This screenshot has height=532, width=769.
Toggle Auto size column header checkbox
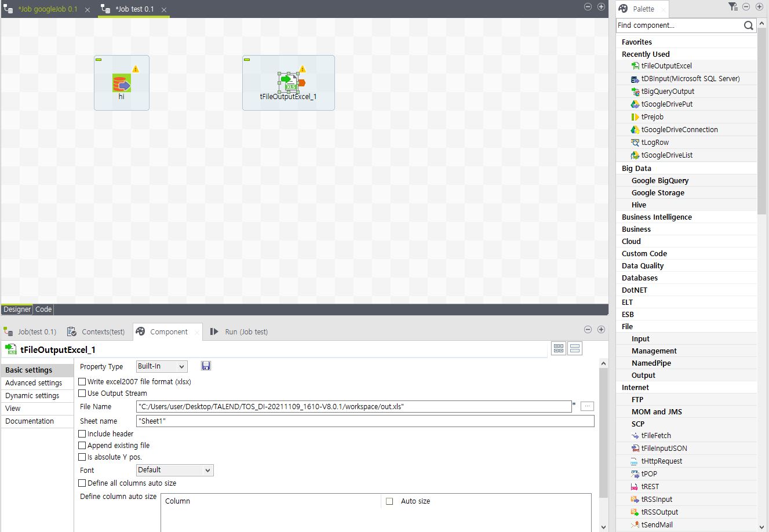389,501
